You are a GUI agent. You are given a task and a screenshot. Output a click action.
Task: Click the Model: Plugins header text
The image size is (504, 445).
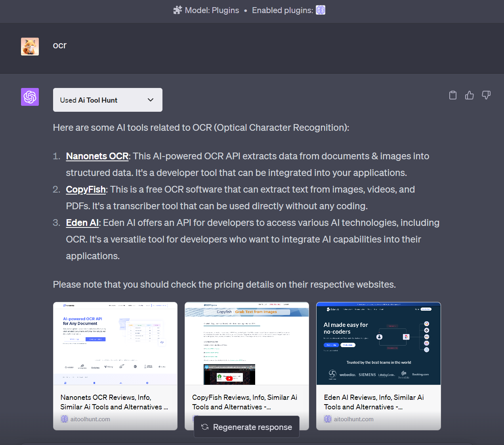pos(212,10)
